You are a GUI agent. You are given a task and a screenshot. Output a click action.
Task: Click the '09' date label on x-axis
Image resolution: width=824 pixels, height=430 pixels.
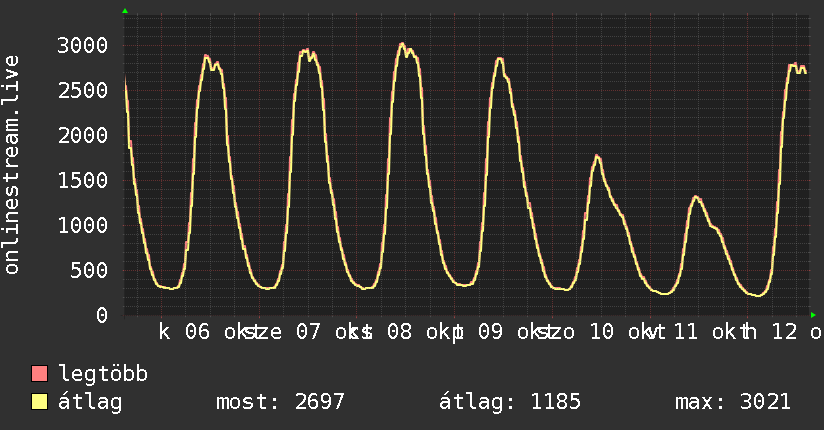[490, 332]
